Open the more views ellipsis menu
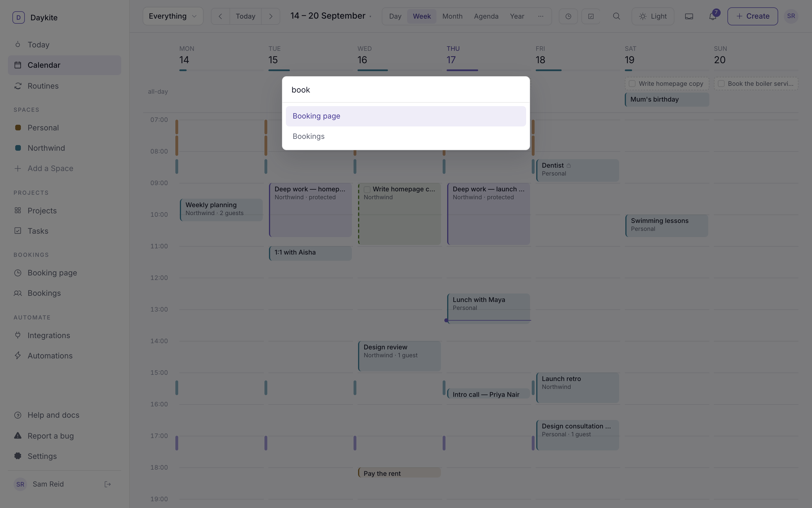This screenshot has width=812, height=508. tap(540, 16)
